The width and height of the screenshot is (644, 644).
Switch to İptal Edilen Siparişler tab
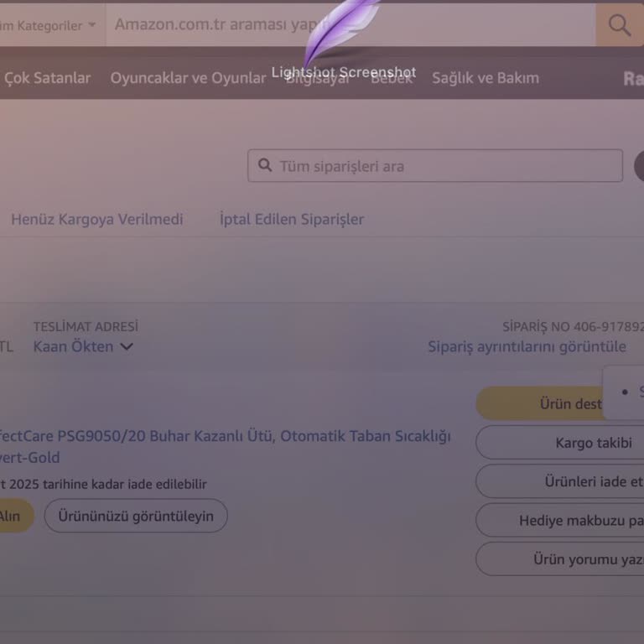292,220
